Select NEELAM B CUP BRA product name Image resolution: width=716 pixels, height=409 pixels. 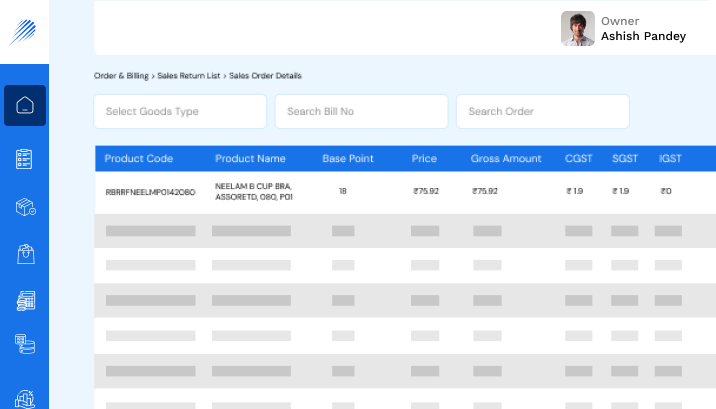pyautogui.click(x=253, y=191)
